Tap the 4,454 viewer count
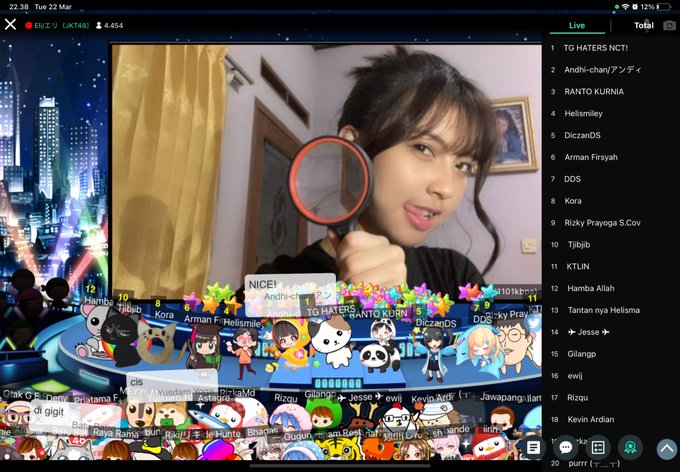The image size is (680, 472). [x=110, y=26]
